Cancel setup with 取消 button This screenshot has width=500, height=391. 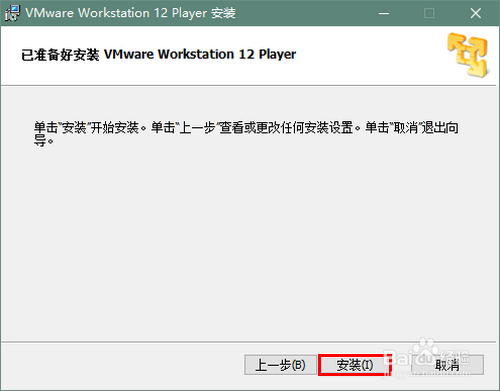[448, 365]
